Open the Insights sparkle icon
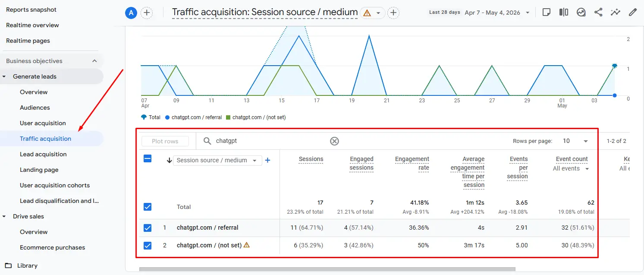 616,13
